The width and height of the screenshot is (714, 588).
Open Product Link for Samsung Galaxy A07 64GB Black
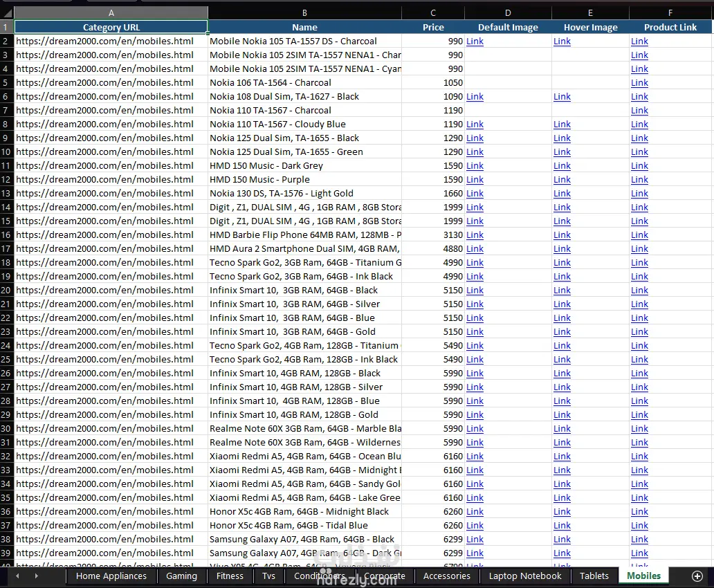[639, 540]
